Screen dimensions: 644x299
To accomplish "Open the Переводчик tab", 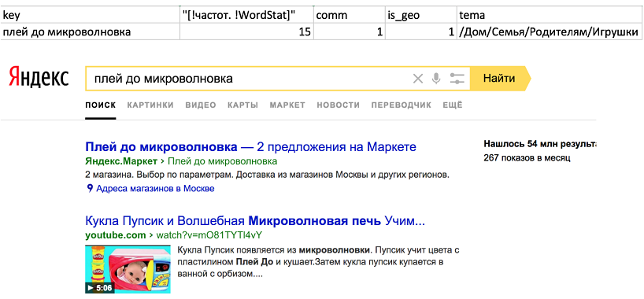I will tap(402, 105).
